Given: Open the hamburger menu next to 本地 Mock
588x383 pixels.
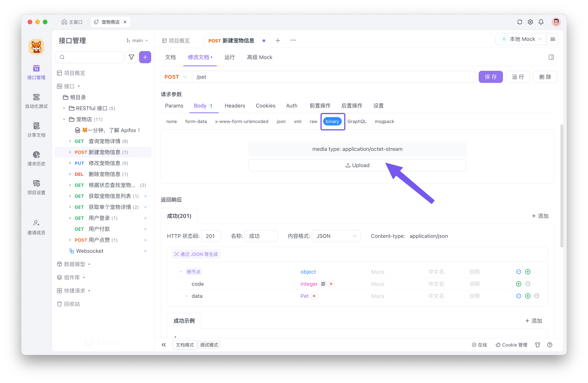Looking at the screenshot, I should (x=553, y=39).
